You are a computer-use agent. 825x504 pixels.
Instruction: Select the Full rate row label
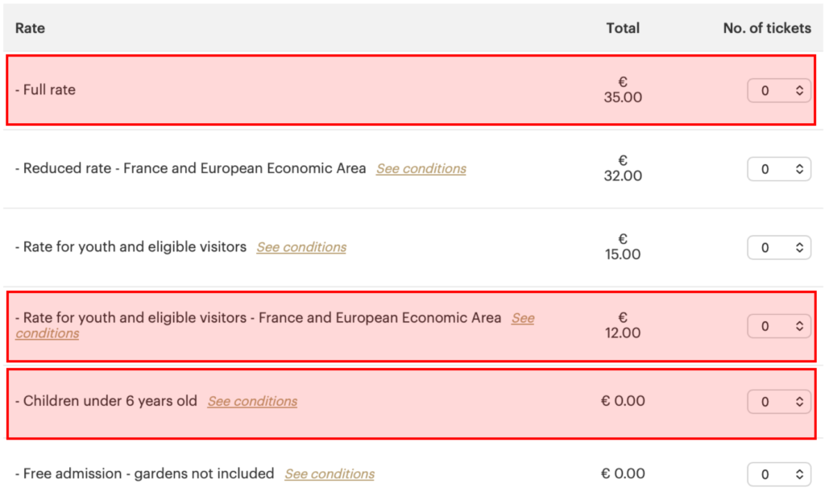coord(48,90)
